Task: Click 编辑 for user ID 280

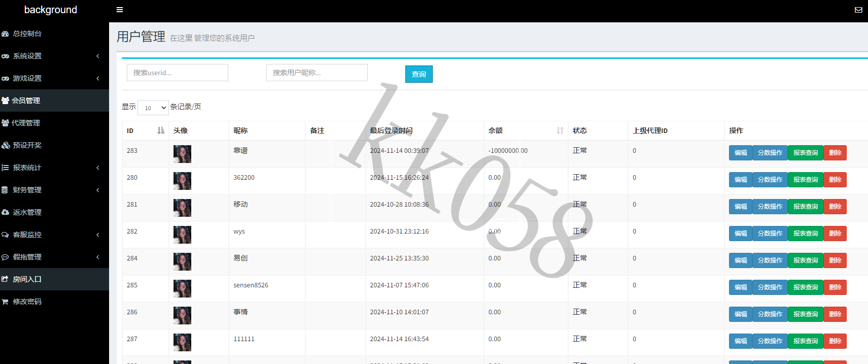Action: (x=741, y=180)
